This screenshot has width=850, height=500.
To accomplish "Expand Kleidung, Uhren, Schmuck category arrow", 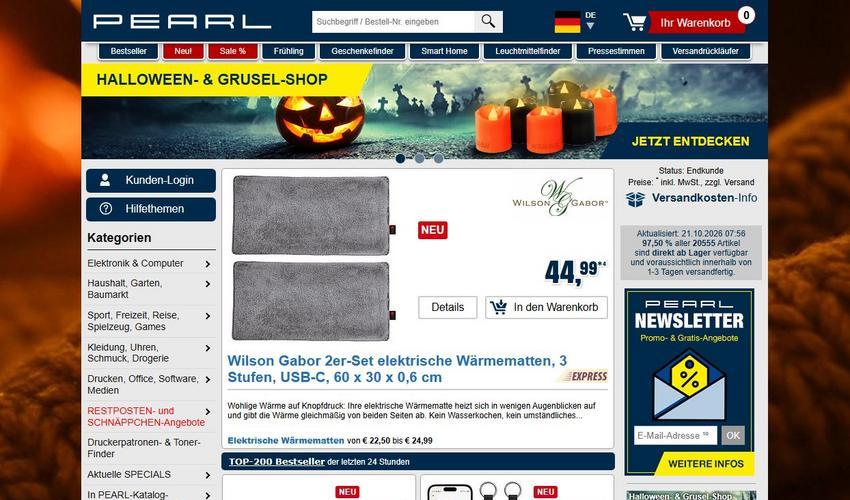I will point(208,348).
